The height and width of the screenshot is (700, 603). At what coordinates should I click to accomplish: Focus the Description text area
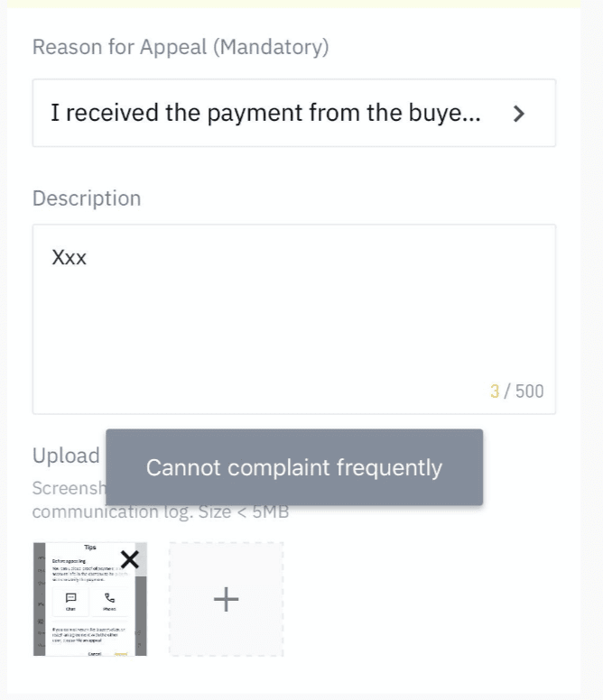click(x=294, y=319)
